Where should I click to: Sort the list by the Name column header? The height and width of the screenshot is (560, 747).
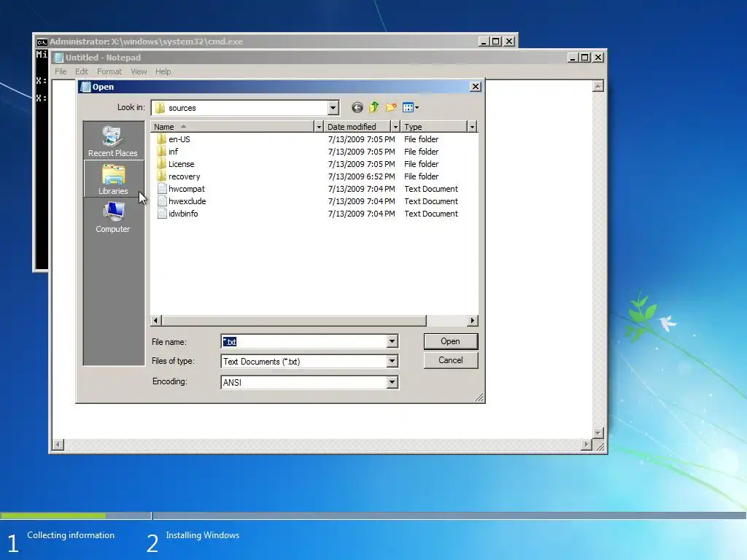point(233,127)
